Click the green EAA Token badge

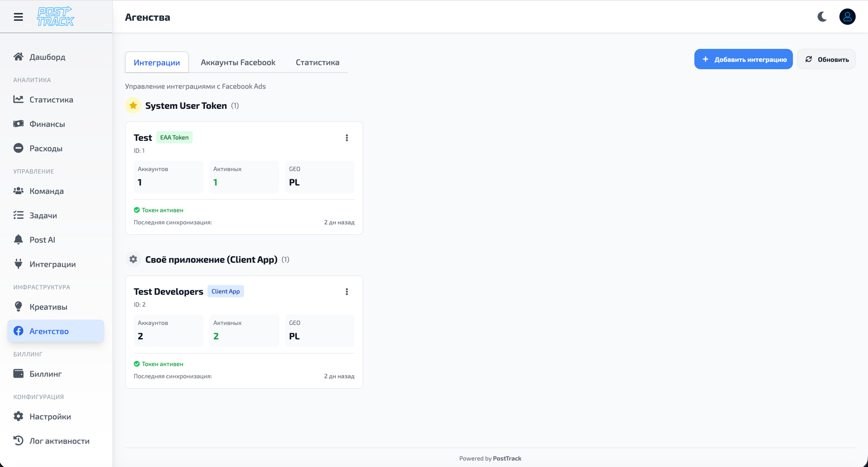coord(174,137)
